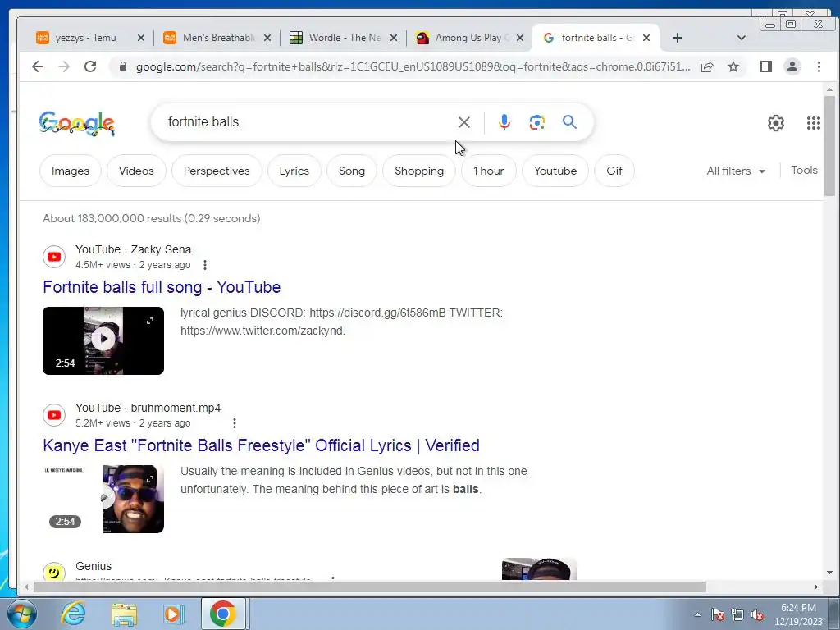This screenshot has width=840, height=630.
Task: Select the Shopping filter chip
Action: (419, 171)
